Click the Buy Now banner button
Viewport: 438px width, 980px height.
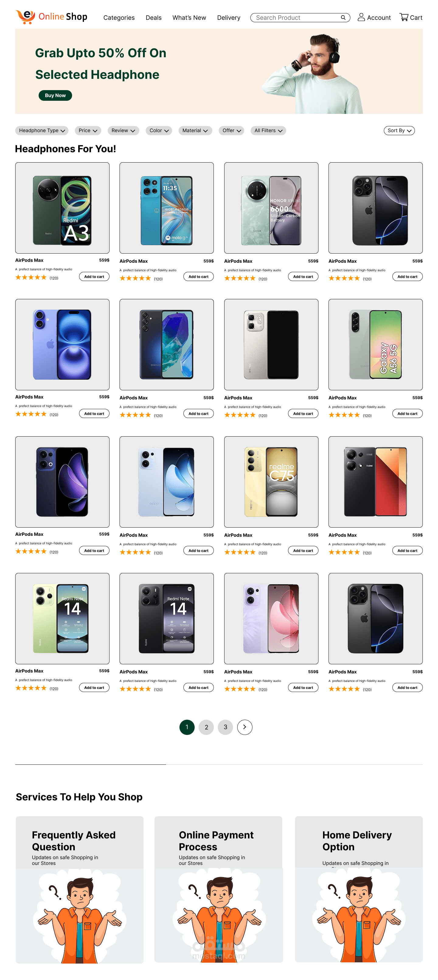(55, 95)
